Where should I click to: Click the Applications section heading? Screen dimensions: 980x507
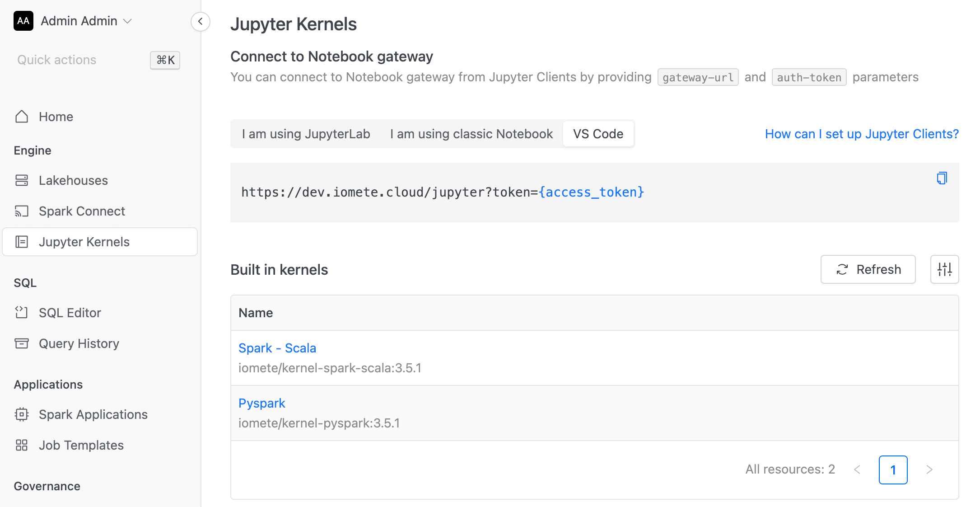(x=48, y=385)
